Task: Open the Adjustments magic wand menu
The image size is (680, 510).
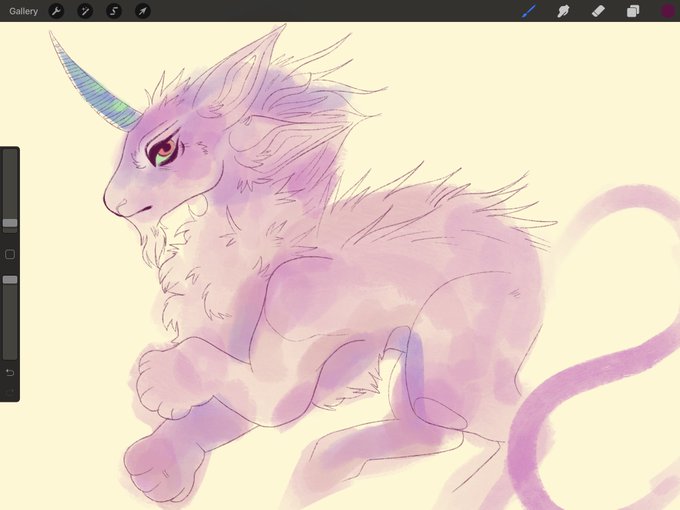Action: (x=85, y=11)
